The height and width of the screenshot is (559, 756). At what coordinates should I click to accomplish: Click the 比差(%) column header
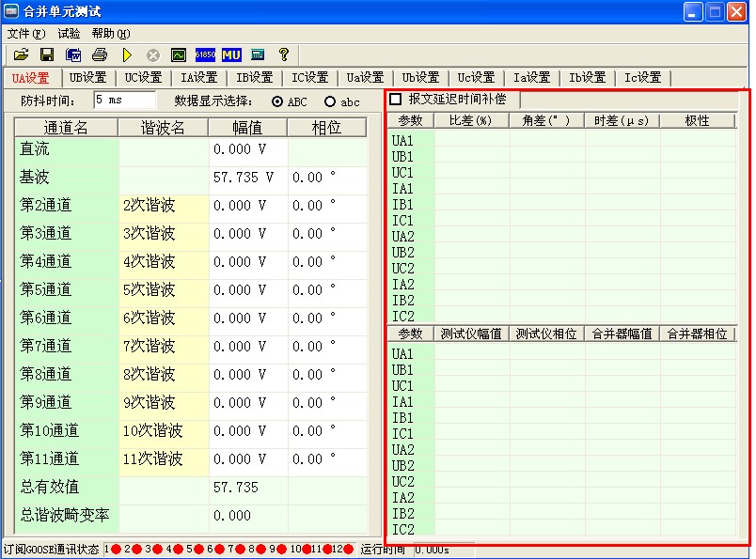point(471,120)
